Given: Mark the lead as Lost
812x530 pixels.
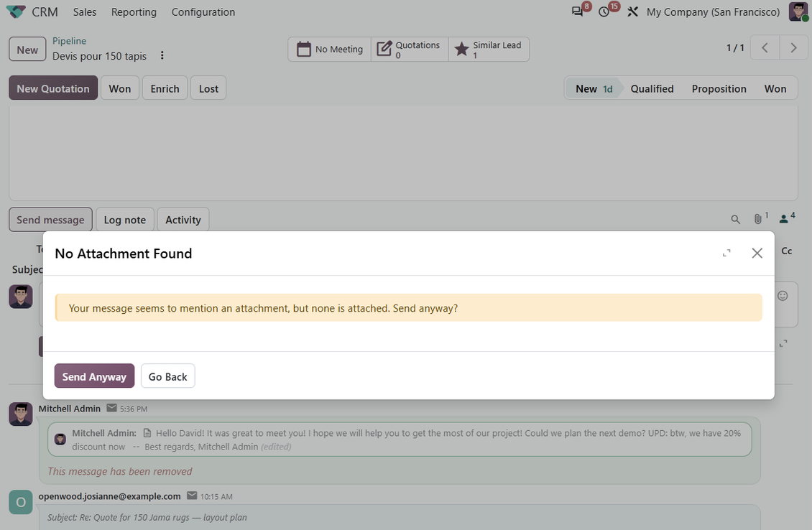Looking at the screenshot, I should click(208, 88).
